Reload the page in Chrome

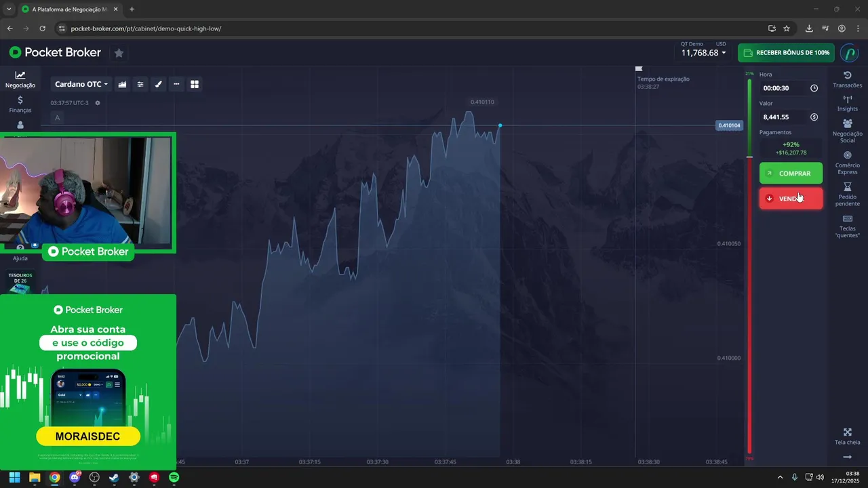[x=42, y=28]
